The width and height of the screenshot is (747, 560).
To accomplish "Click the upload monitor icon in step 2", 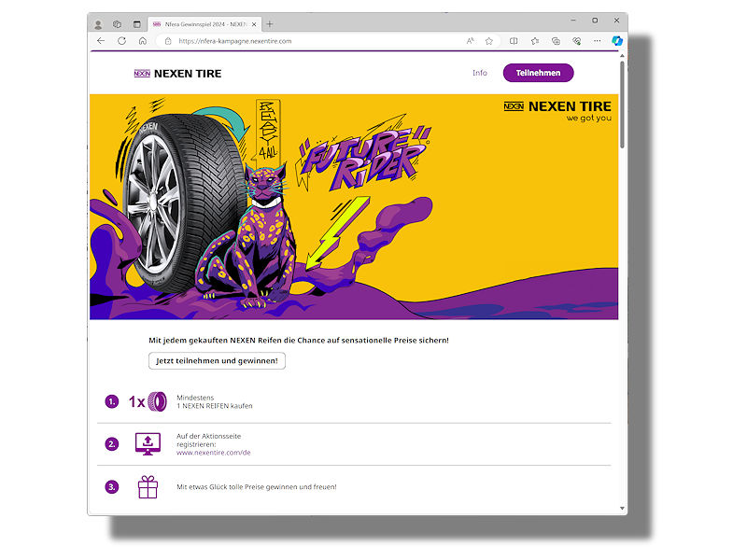I will click(148, 444).
